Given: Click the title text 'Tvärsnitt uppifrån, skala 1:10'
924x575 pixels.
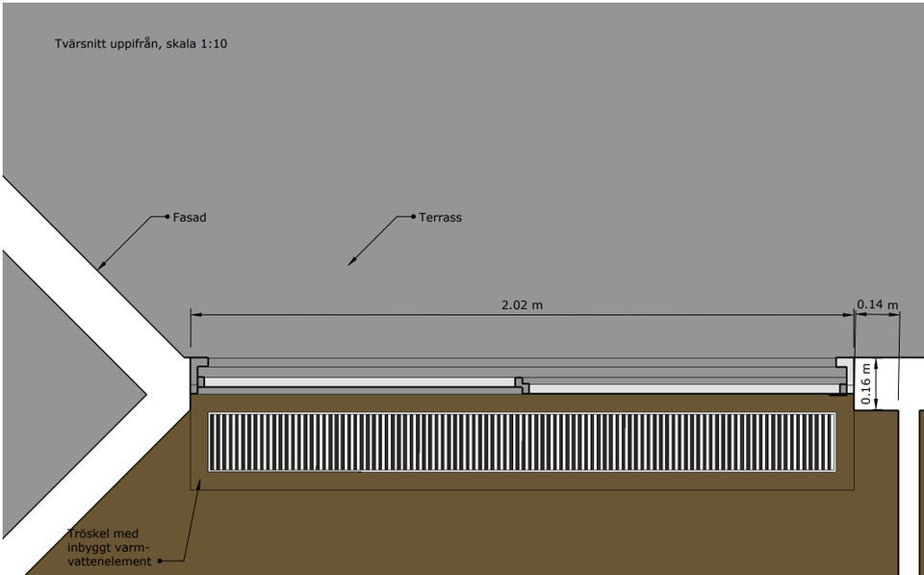Looking at the screenshot, I should click(141, 43).
